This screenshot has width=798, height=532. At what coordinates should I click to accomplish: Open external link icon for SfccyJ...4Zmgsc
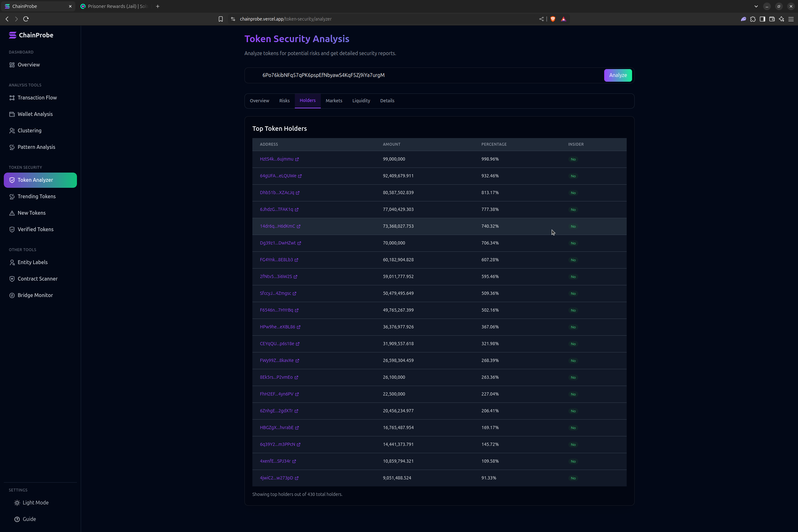(294, 294)
